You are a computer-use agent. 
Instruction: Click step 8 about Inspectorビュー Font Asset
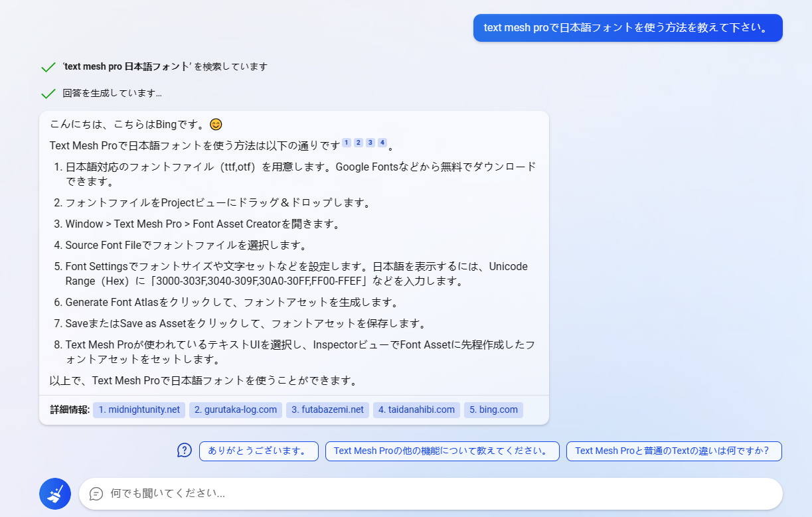[300, 352]
